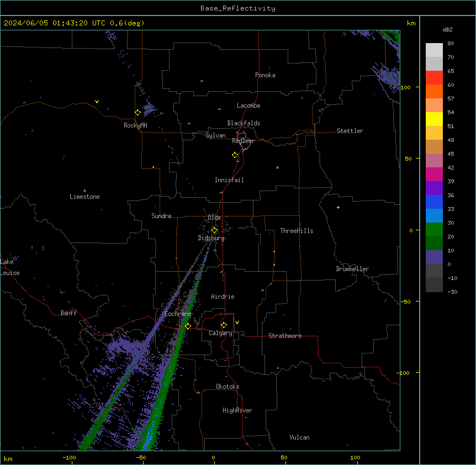
Task: Click the asterisk marker above Limestone
Action: [x=84, y=191]
